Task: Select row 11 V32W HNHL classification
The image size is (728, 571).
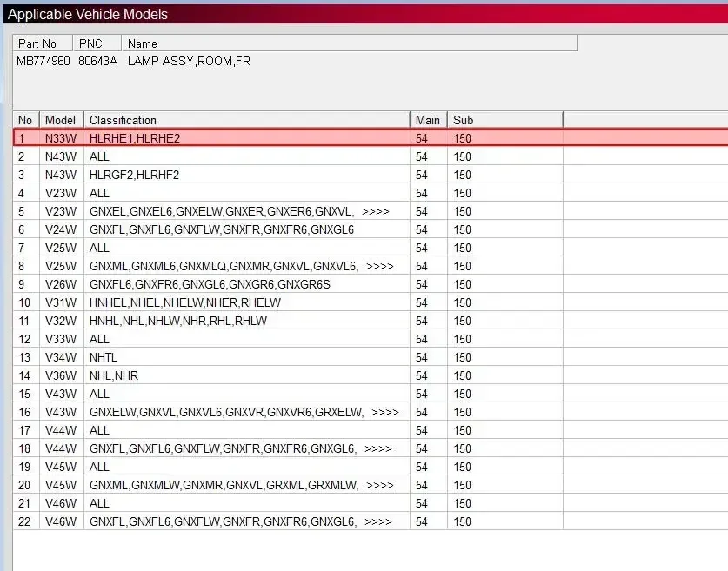Action: pyautogui.click(x=178, y=321)
